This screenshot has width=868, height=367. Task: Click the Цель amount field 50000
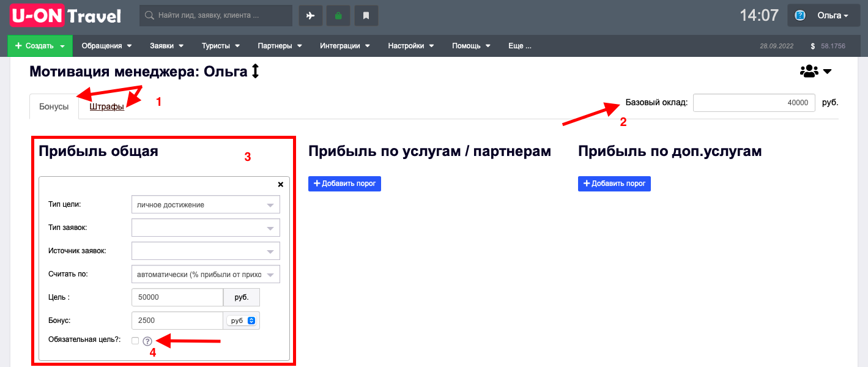point(177,297)
